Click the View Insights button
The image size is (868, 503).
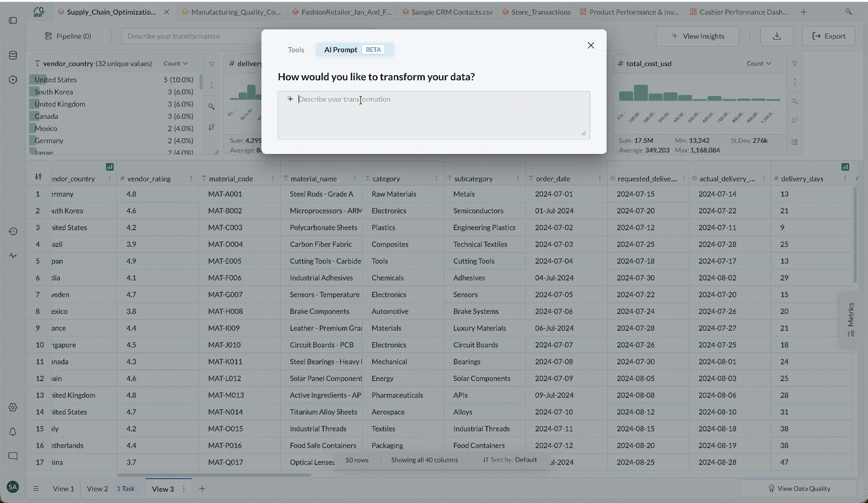[698, 36]
